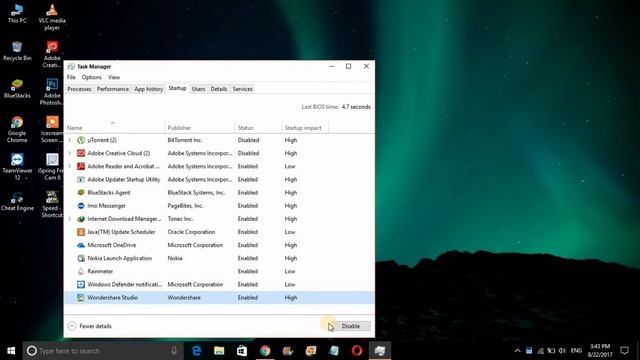Show hidden system tray icons
This screenshot has width=640, height=360.
(x=518, y=351)
